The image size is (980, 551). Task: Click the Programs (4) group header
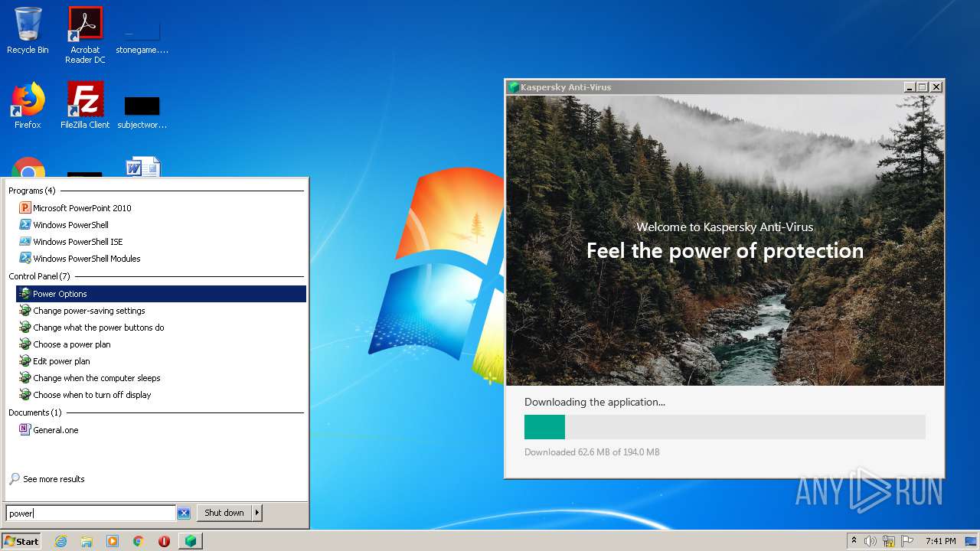tap(32, 191)
